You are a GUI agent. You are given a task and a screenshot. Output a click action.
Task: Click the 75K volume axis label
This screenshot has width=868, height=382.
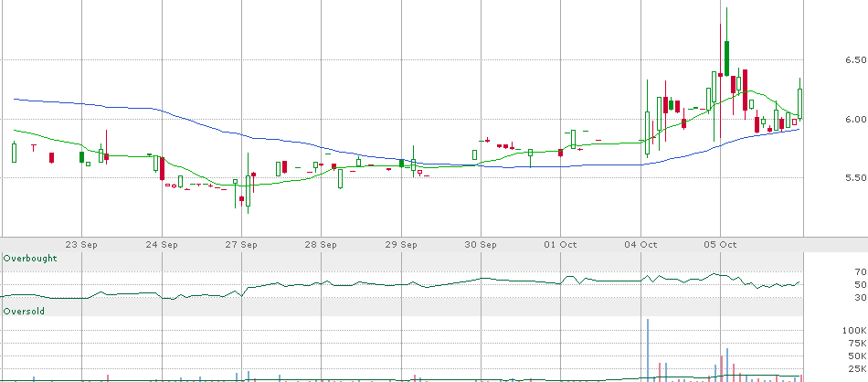pos(857,344)
